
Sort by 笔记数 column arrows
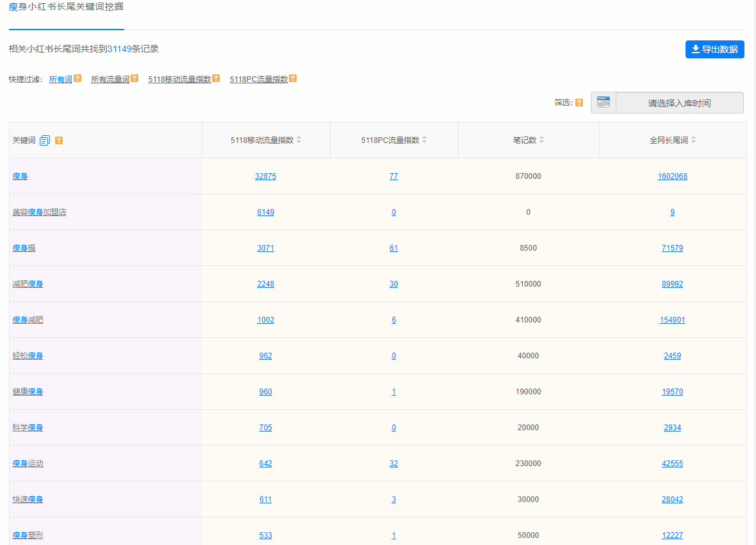pos(541,140)
